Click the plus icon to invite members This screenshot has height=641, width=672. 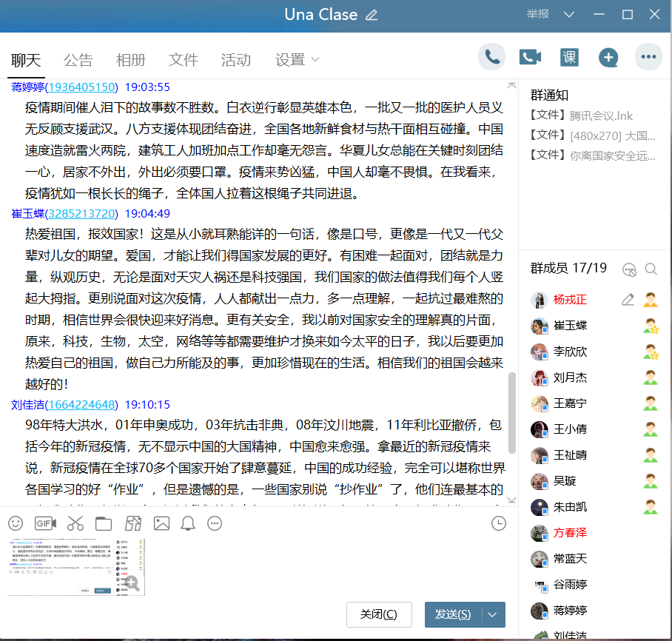(608, 58)
